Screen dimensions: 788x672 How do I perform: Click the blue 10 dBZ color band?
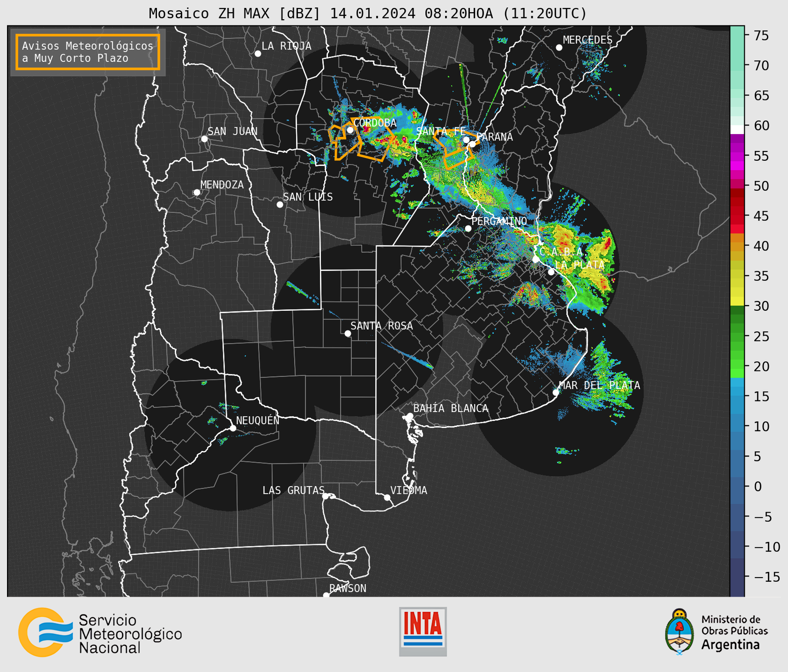pos(737,427)
